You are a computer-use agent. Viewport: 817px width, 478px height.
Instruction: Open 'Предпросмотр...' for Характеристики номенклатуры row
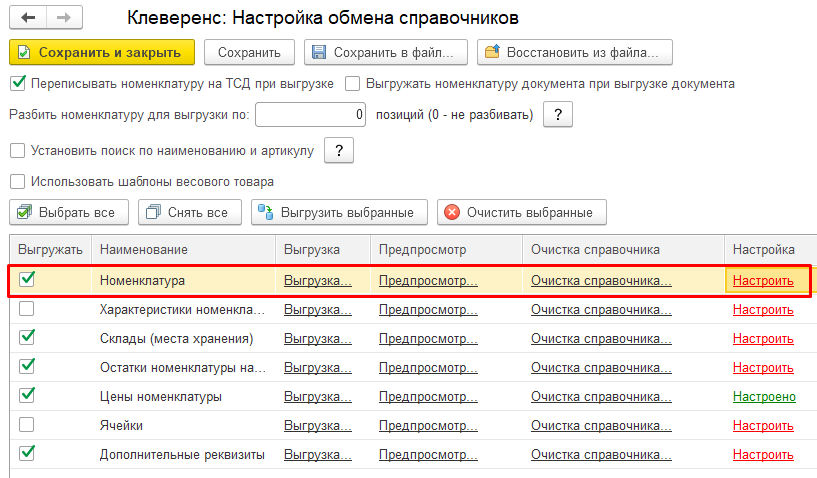pos(428,310)
